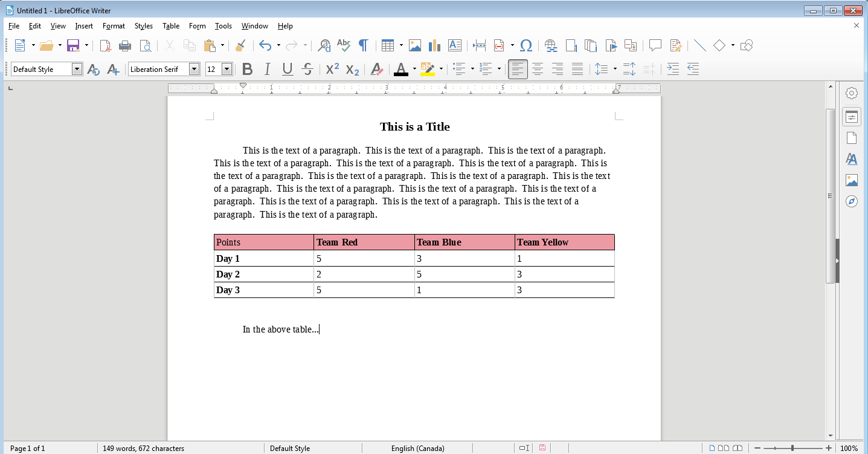This screenshot has height=454, width=868.
Task: Open the highlighting color picker
Action: (441, 69)
